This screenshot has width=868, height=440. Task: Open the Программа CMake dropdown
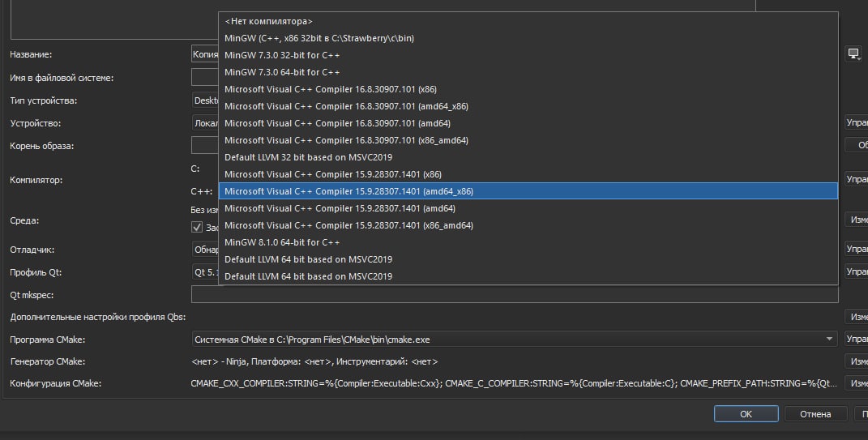point(515,340)
